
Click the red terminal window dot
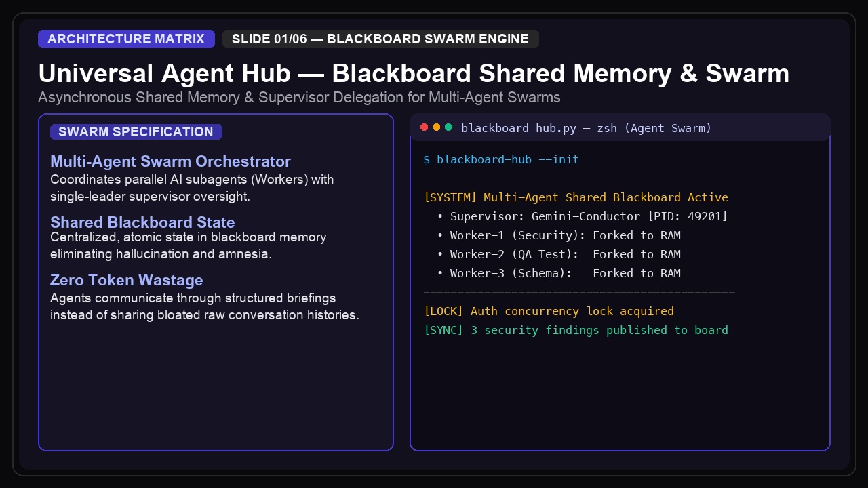[x=425, y=127]
